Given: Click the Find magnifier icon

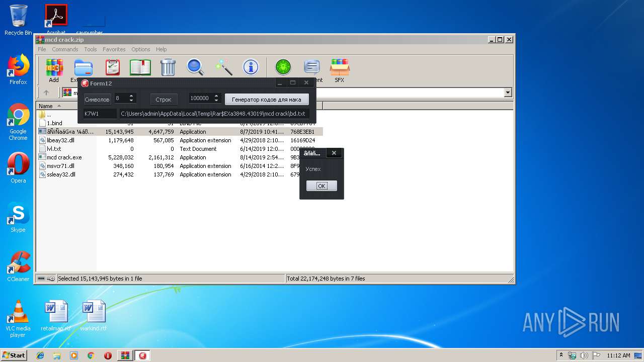Looking at the screenshot, I should pos(195,67).
